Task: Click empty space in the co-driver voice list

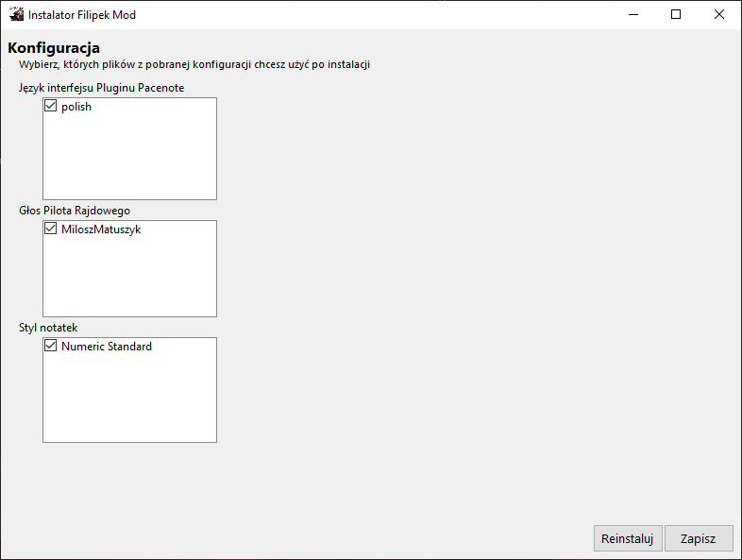Action: click(129, 279)
